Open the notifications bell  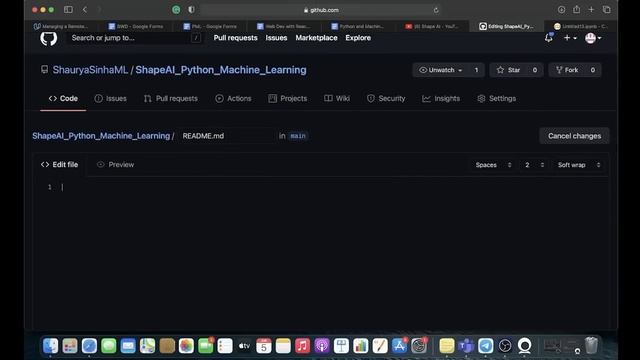click(549, 38)
